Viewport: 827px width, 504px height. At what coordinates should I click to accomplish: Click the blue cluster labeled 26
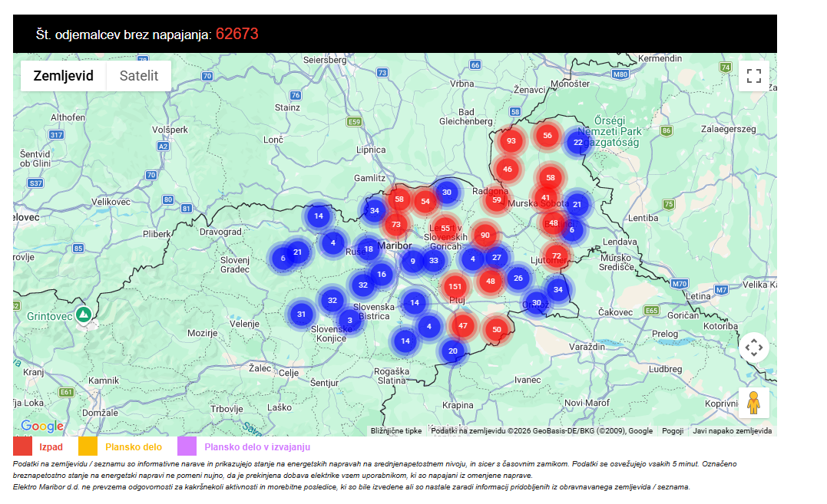(518, 278)
